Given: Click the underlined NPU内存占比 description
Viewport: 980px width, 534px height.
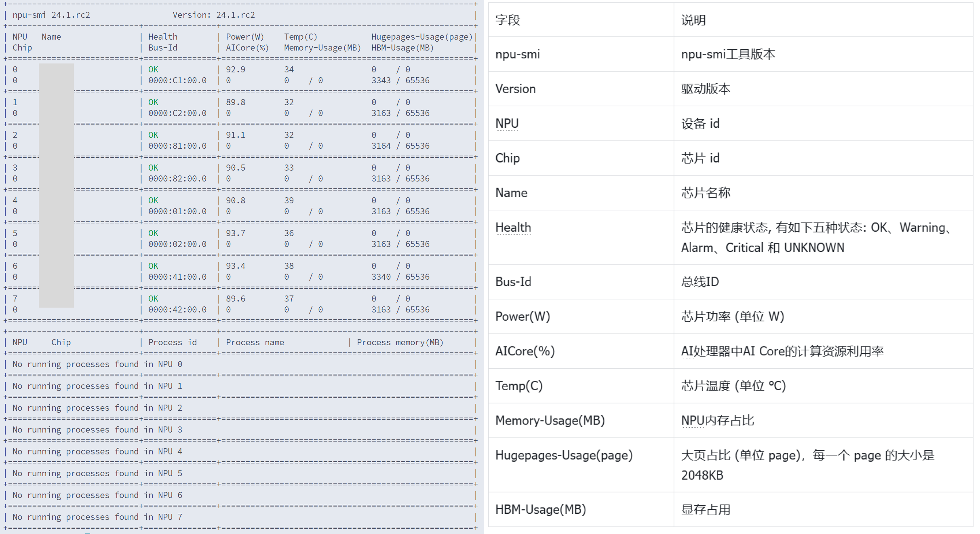Looking at the screenshot, I should [717, 420].
